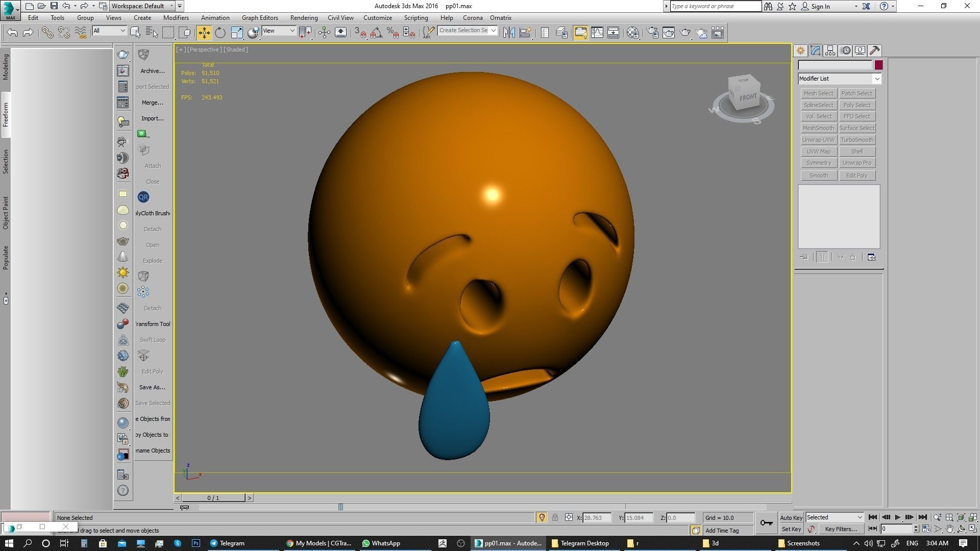Toggle Auto Key mode
This screenshot has width=980, height=551.
pos(791,518)
